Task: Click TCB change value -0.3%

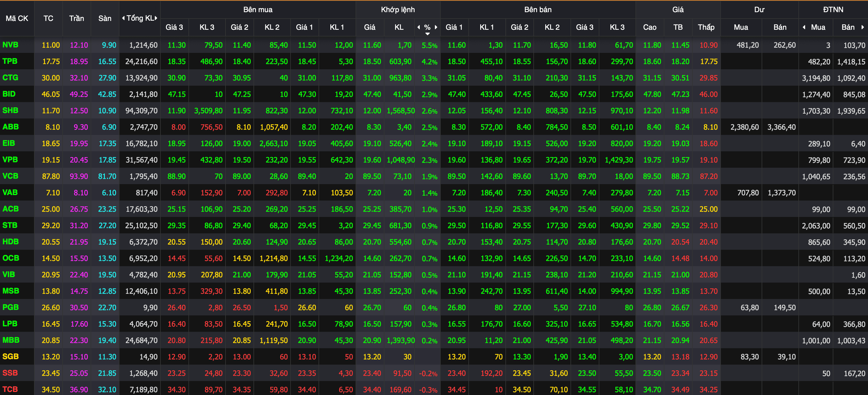Action: pos(428,390)
